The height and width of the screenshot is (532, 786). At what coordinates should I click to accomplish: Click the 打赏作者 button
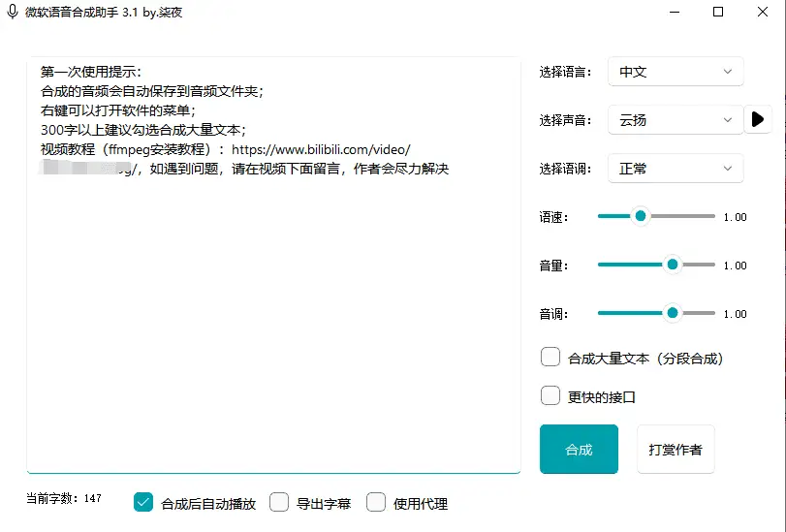tap(676, 450)
